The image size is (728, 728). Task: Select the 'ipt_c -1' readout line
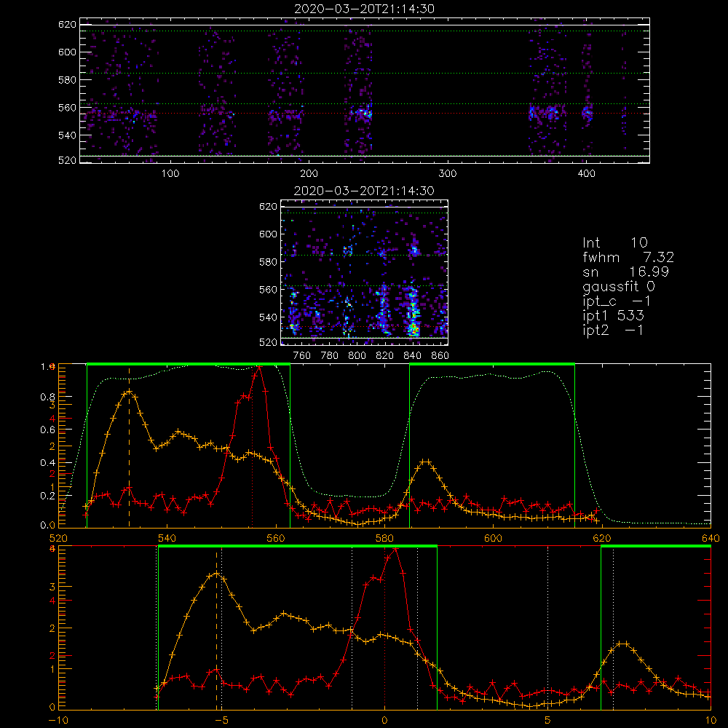coord(617,301)
